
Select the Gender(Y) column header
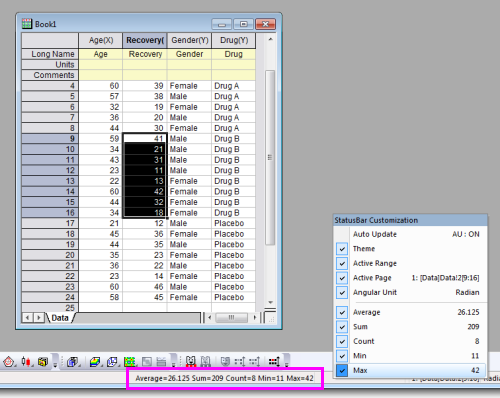coord(190,40)
